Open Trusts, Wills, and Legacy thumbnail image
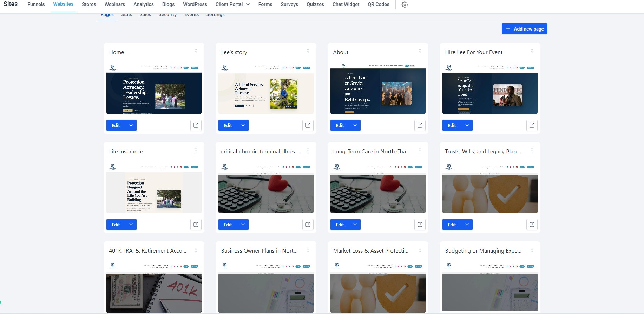This screenshot has height=314, width=644. 490,188
